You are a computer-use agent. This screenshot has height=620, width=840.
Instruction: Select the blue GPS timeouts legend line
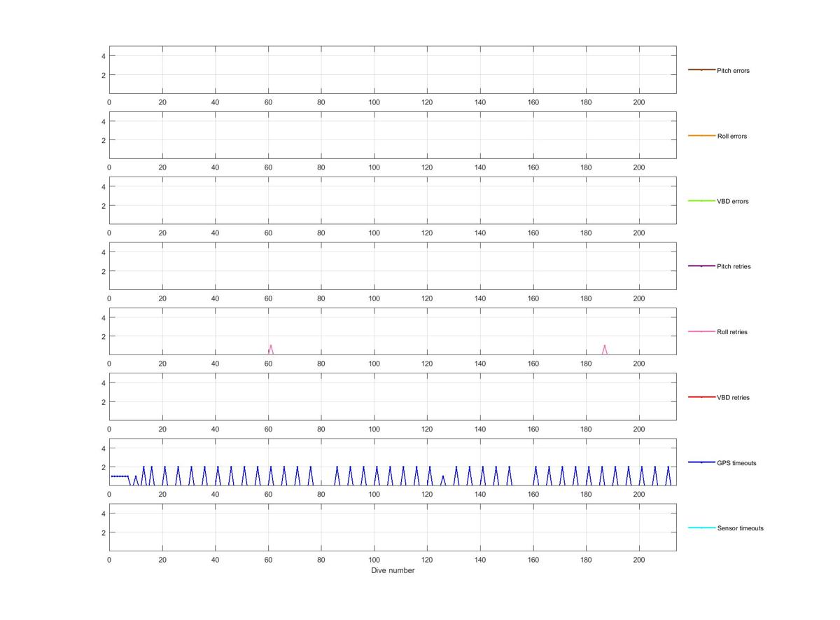click(701, 462)
